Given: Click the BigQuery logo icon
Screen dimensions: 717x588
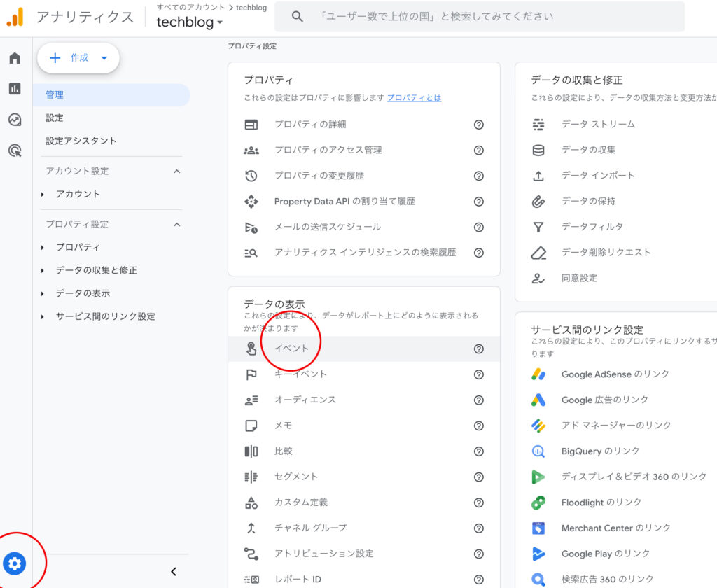Looking at the screenshot, I should 538,451.
